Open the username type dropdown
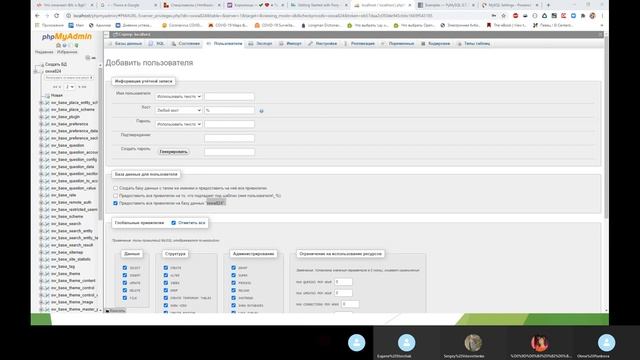Screen dimensions: 640x360 pos(178,97)
